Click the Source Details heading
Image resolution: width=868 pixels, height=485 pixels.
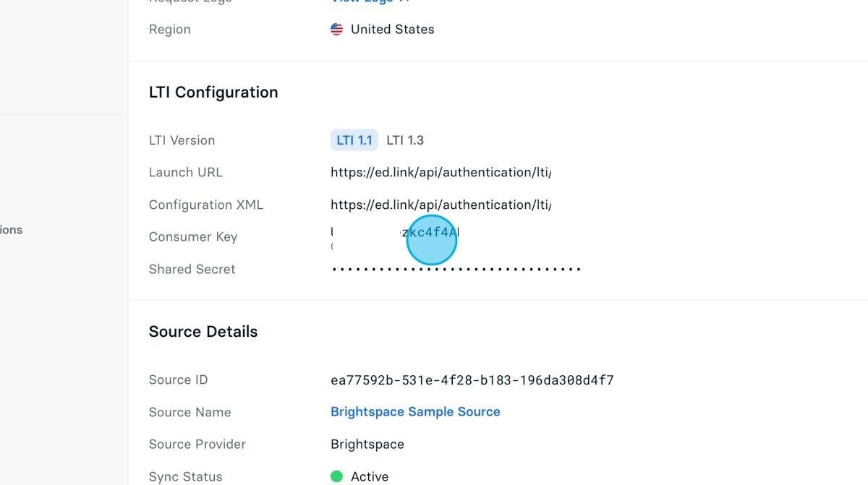[203, 332]
